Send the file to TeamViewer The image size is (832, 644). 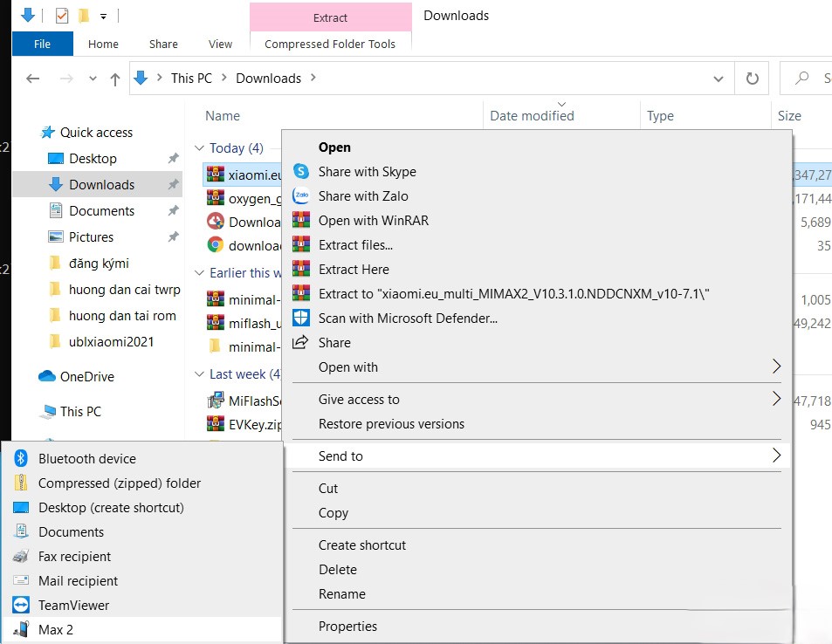[x=73, y=606]
